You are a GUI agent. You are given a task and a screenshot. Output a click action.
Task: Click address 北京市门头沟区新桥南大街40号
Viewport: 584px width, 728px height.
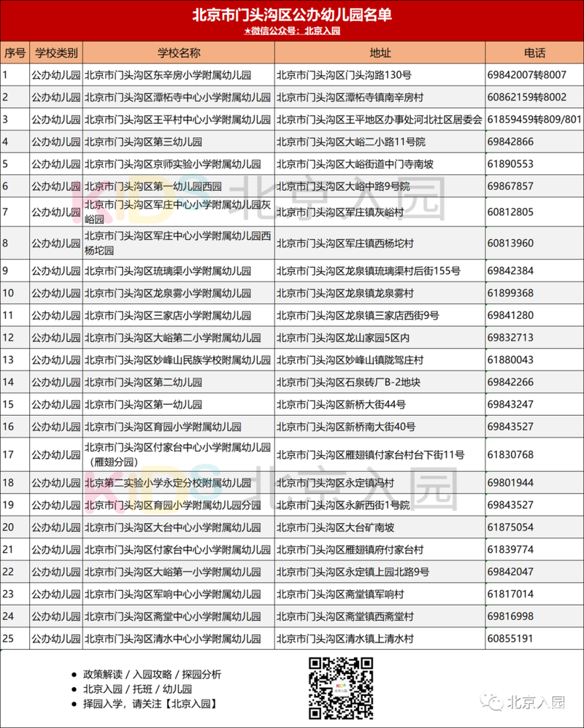click(x=346, y=427)
